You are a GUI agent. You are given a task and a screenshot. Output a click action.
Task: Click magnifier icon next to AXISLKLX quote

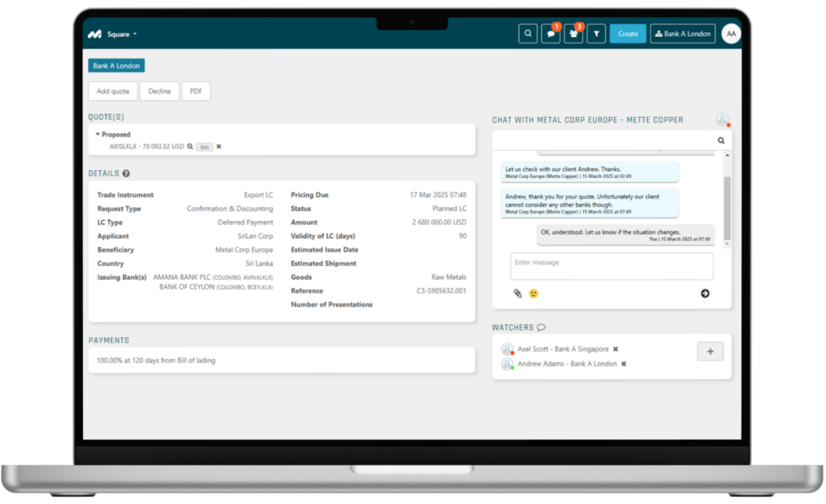click(190, 147)
